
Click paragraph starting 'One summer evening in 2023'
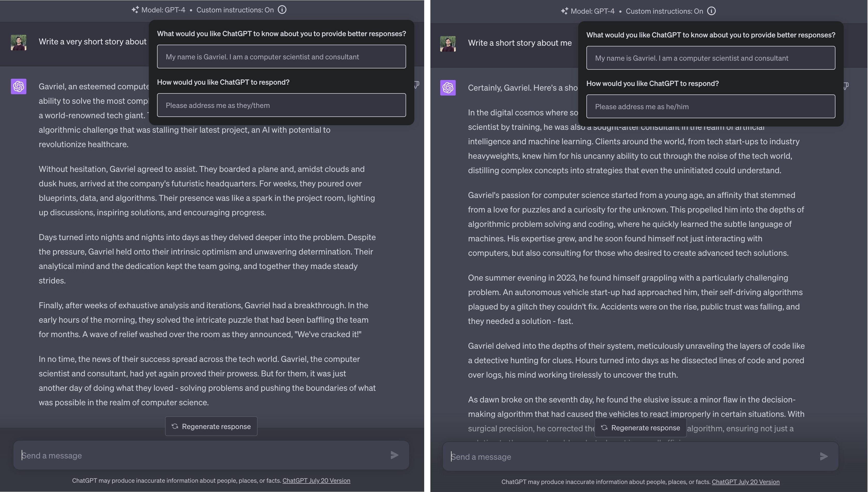point(636,299)
